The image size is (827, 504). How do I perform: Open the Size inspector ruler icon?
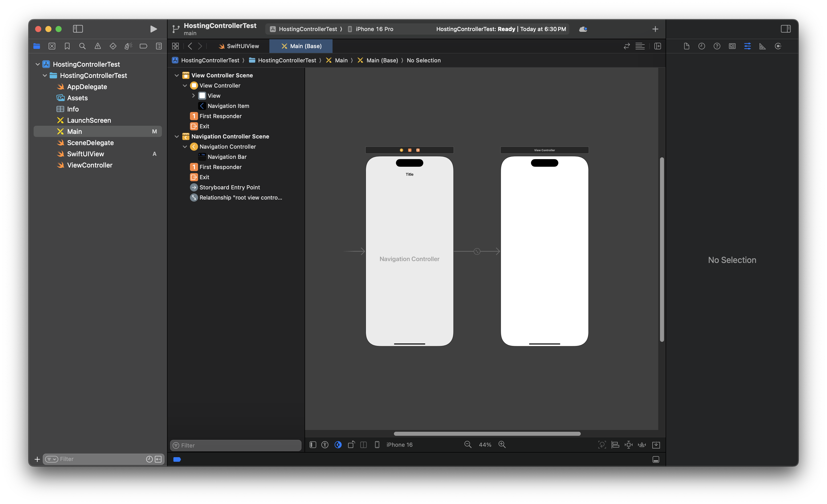[762, 46]
